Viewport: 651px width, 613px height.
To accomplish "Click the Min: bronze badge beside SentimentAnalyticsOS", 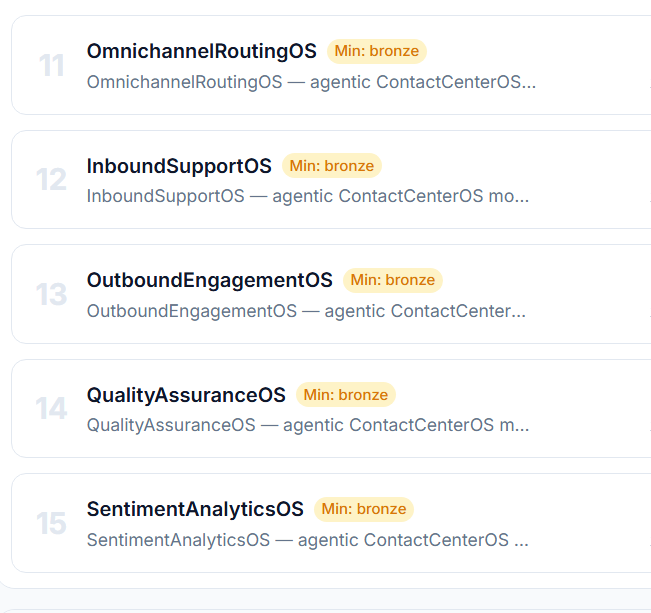I will 364,509.
